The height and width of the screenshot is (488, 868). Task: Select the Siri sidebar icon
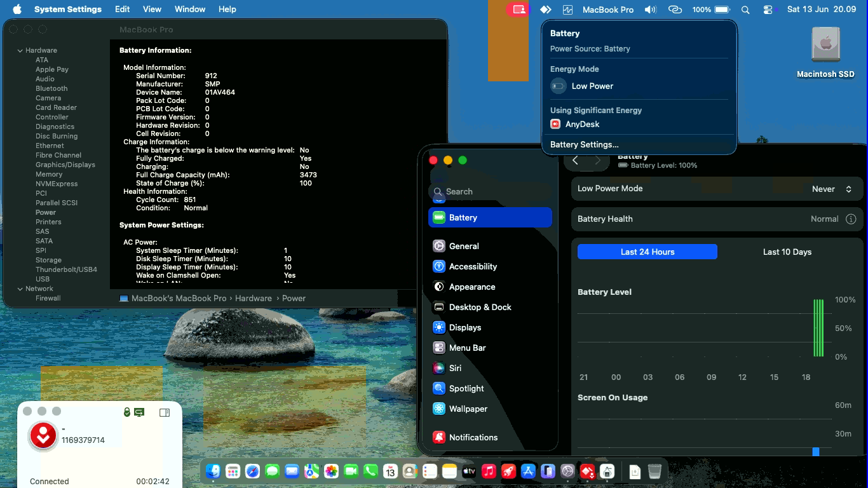coord(438,368)
